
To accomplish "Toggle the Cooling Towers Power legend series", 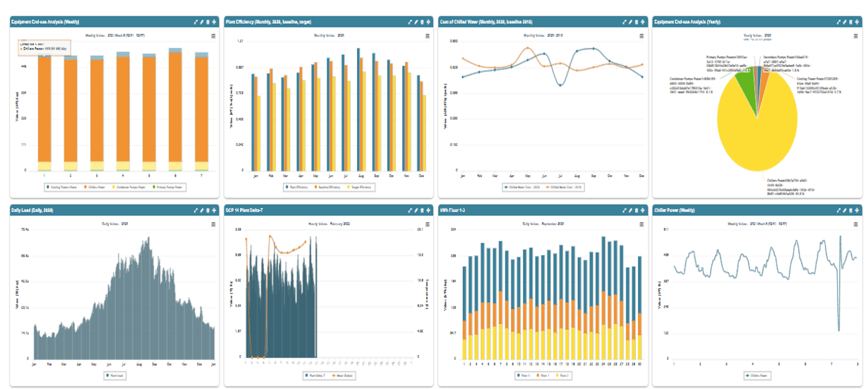I will [62, 187].
